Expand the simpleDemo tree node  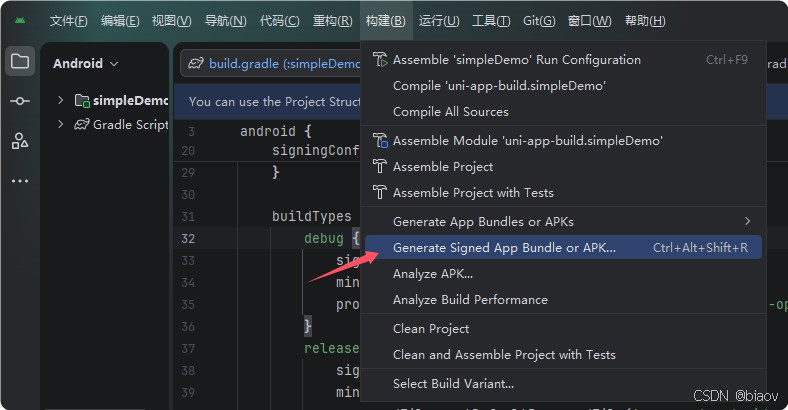click(x=60, y=100)
